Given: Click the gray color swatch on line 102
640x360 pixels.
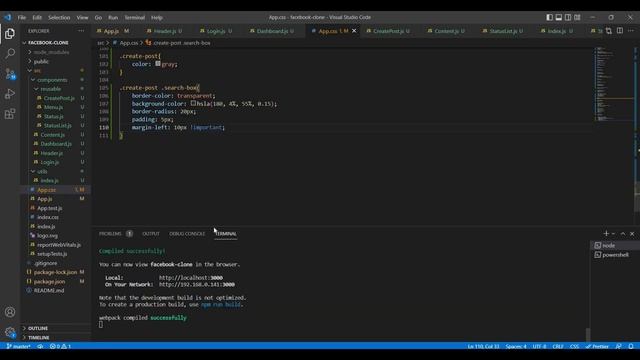Looking at the screenshot, I should click(158, 63).
